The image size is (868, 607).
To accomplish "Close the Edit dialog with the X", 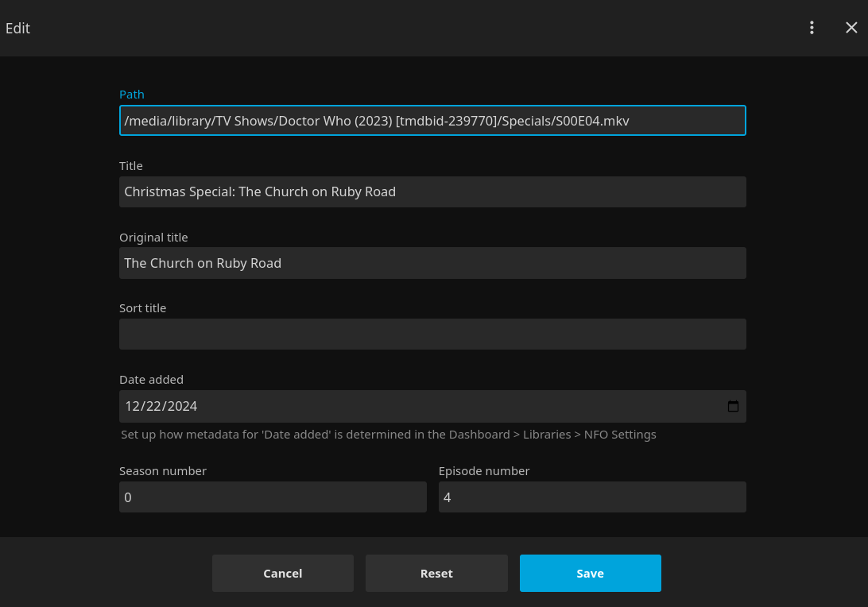I will 851,28.
